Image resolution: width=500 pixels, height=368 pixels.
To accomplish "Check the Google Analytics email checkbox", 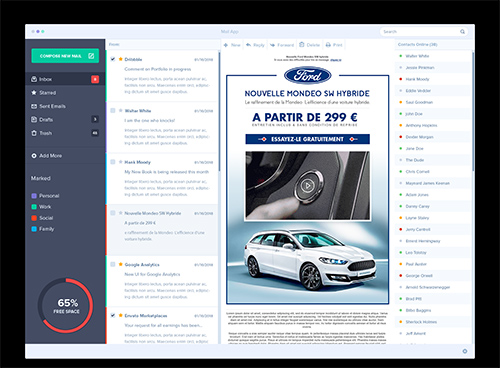I will click(x=113, y=264).
